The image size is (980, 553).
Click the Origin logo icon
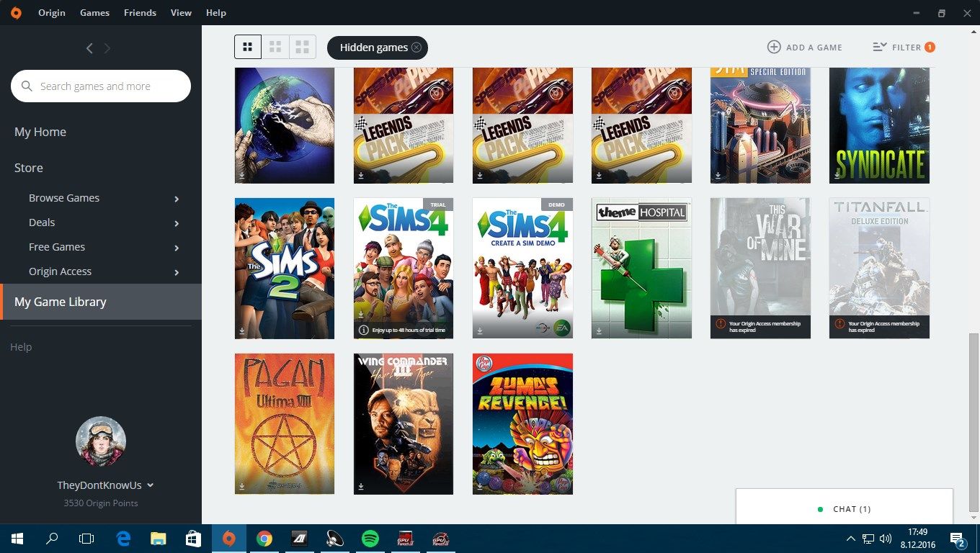16,12
